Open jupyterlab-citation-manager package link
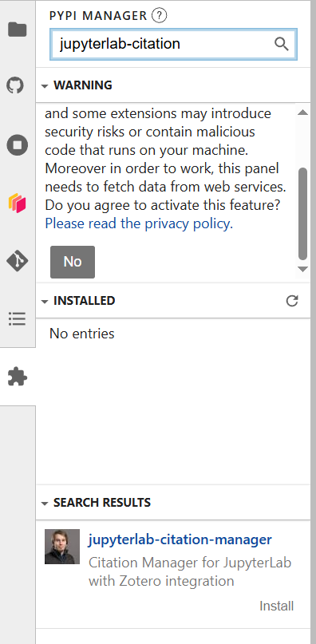The image size is (316, 644). point(180,539)
